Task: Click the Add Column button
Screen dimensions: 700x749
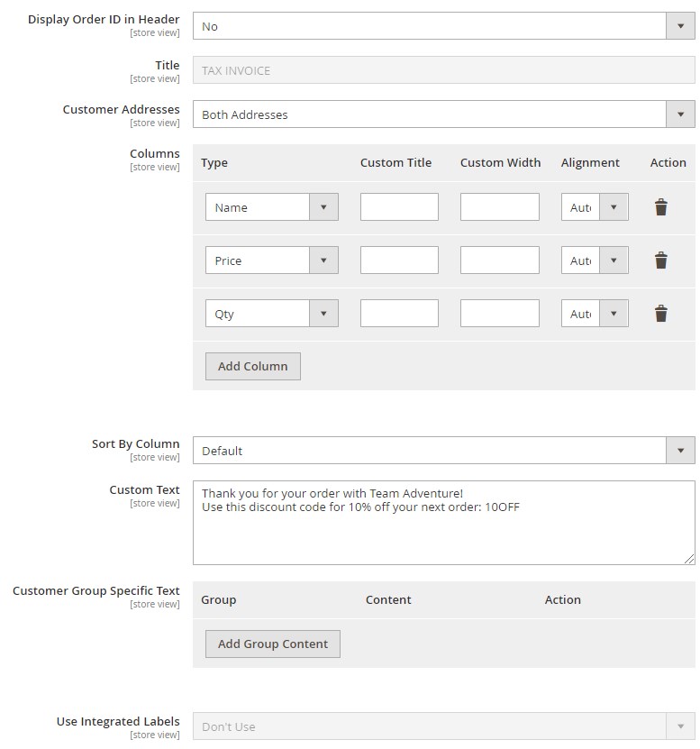Action: pos(252,366)
